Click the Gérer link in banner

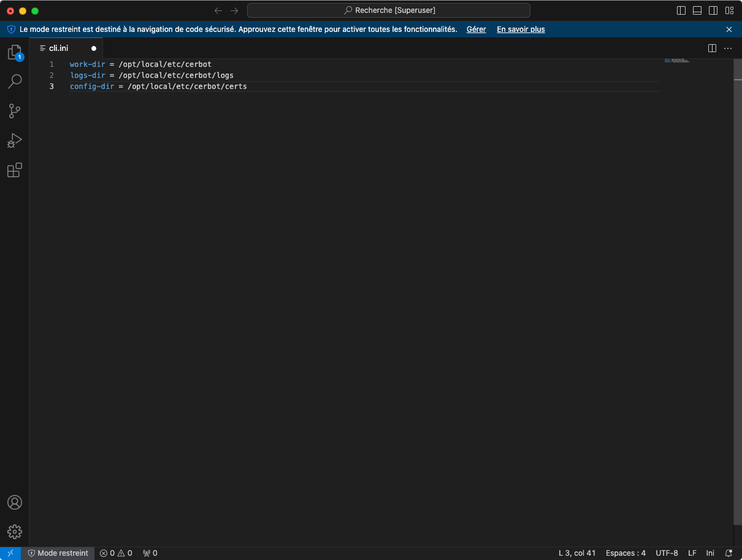click(476, 29)
